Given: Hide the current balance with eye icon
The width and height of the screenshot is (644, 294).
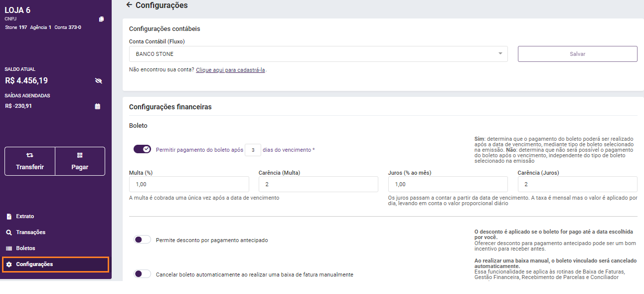Looking at the screenshot, I should pyautogui.click(x=98, y=81).
